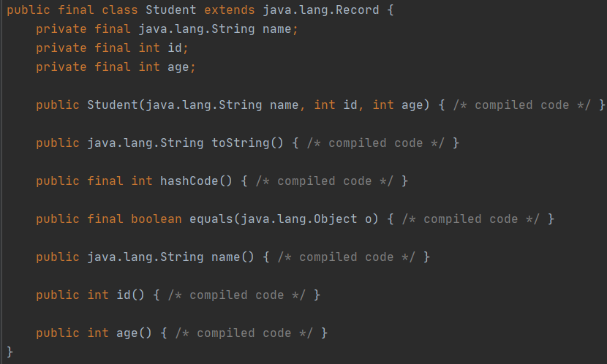Click the id() accessor method name
The height and width of the screenshot is (364, 607).
124,295
